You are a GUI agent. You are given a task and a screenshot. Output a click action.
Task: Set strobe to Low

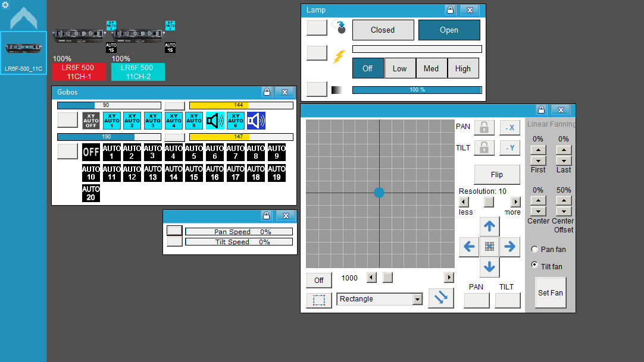point(399,68)
